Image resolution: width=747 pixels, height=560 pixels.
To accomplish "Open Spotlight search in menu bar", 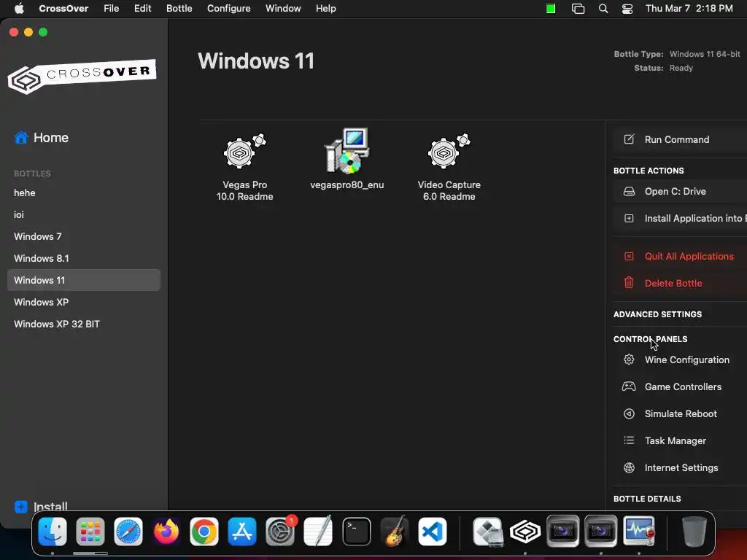I will 603,9.
